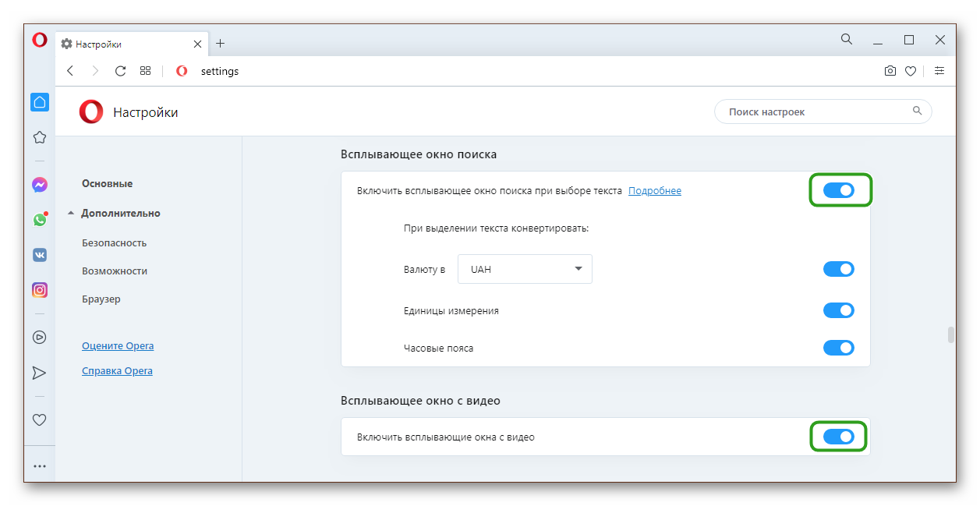
Task: Toggle time zones conversion switch
Action: 839,348
